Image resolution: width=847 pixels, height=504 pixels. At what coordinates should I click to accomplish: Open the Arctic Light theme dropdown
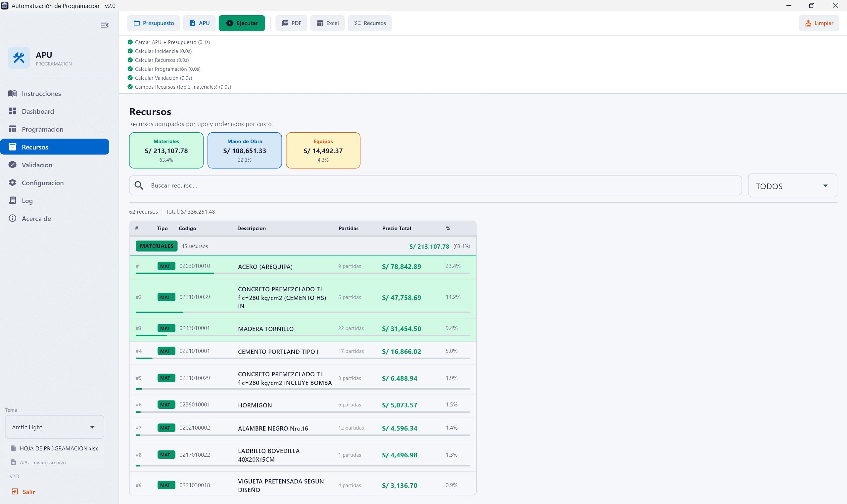point(54,427)
